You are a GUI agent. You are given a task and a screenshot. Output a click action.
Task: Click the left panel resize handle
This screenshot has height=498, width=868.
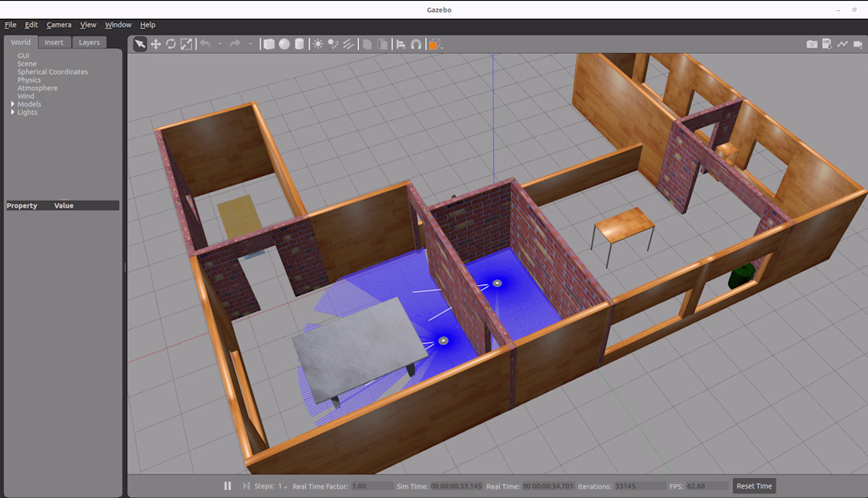(125, 267)
